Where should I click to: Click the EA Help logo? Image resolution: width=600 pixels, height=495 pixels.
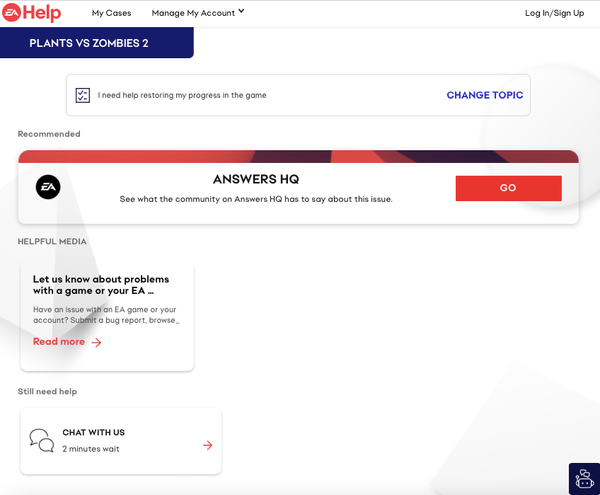click(33, 13)
